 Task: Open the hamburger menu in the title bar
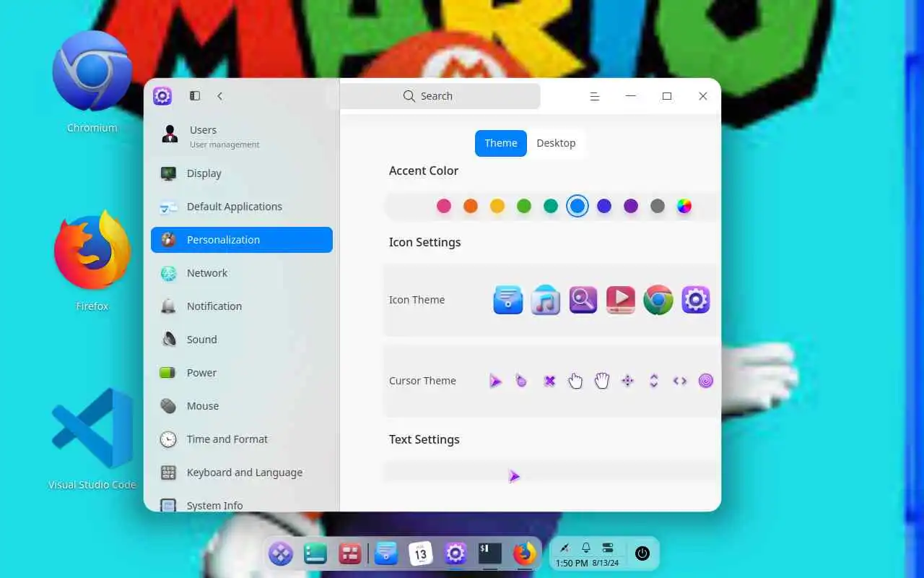pos(595,96)
